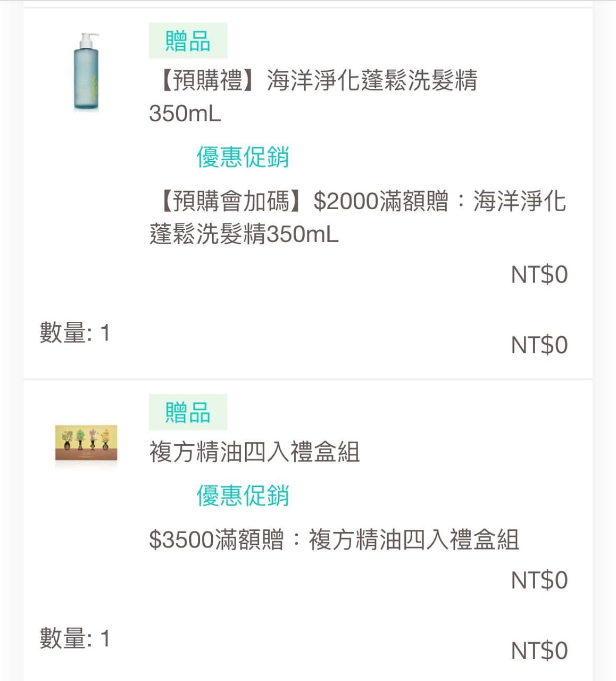616x681 pixels.
Task: Tap 優惠促銷 label under the gift box item
Action: pyautogui.click(x=243, y=495)
